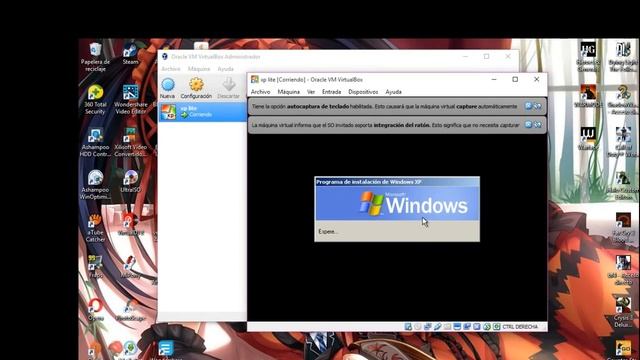This screenshot has width=640, height=360.
Task: Dismiss the autocaptura de teclado notification
Action: point(528,106)
